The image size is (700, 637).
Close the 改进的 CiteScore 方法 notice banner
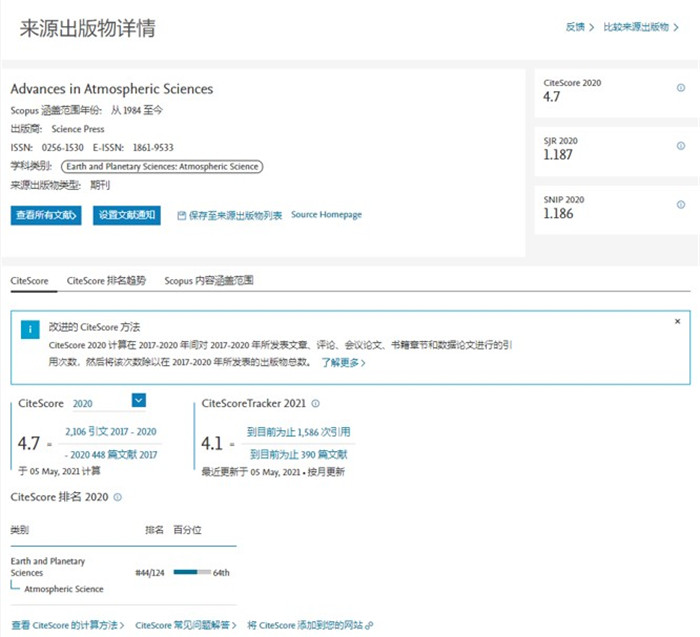pyautogui.click(x=677, y=322)
